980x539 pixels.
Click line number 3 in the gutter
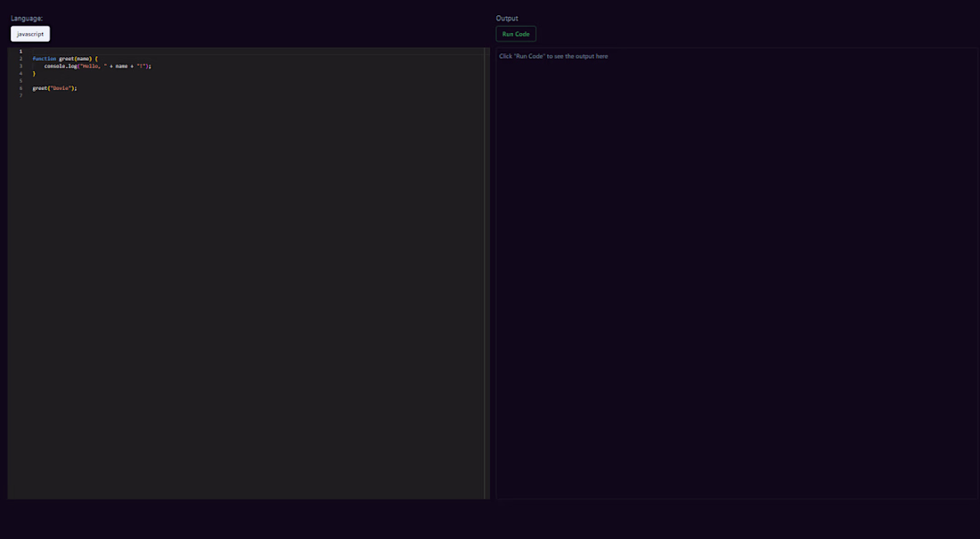coord(20,66)
